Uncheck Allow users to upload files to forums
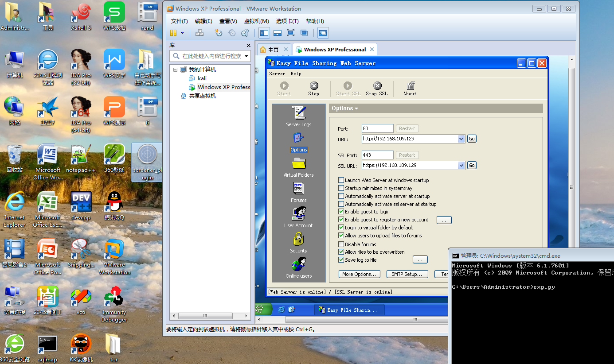The height and width of the screenshot is (364, 614). [341, 236]
